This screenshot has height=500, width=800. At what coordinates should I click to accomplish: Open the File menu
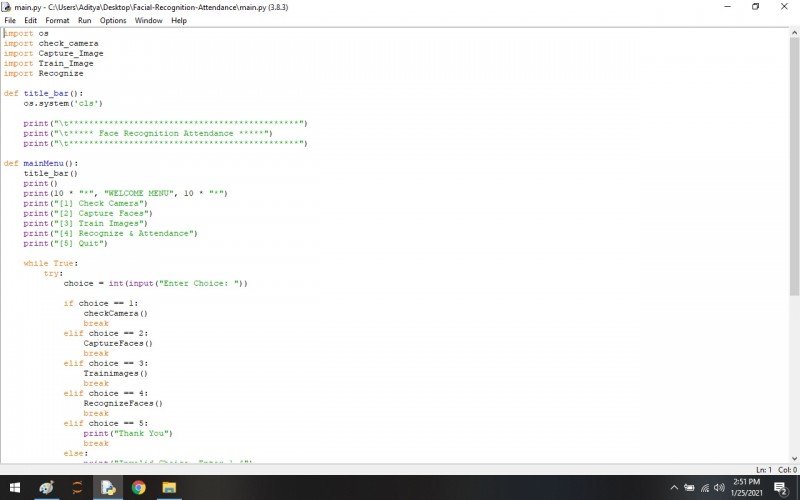(x=10, y=20)
